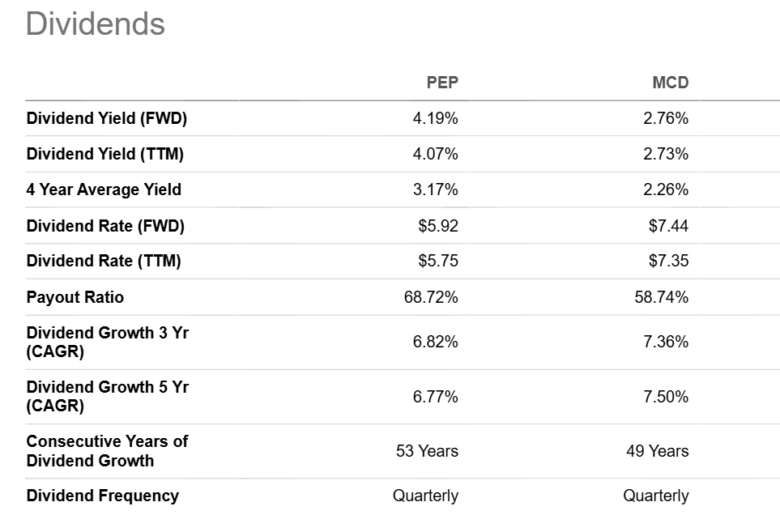Select PEP 53 Years cell
The height and width of the screenshot is (532, 780).
click(x=427, y=451)
